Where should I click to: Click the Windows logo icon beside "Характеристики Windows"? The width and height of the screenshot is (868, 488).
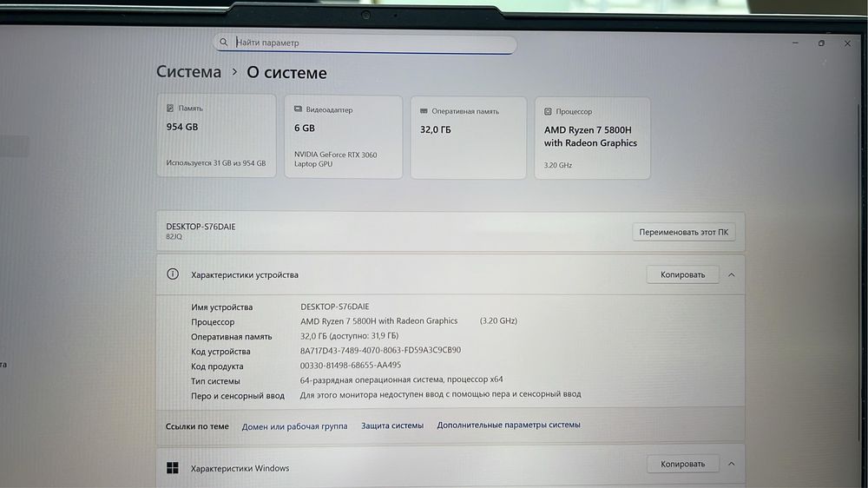pos(173,468)
